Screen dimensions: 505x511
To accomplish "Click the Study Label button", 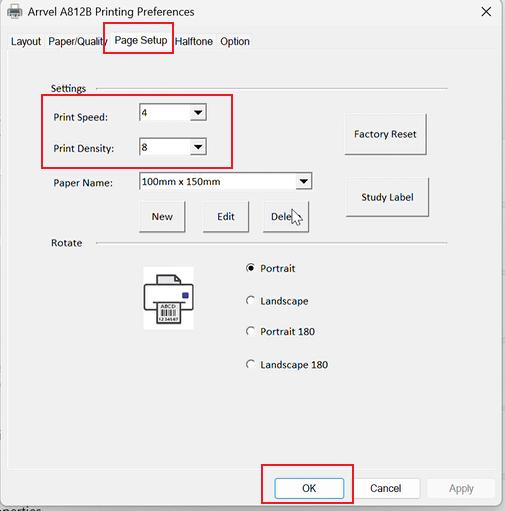I will [387, 197].
